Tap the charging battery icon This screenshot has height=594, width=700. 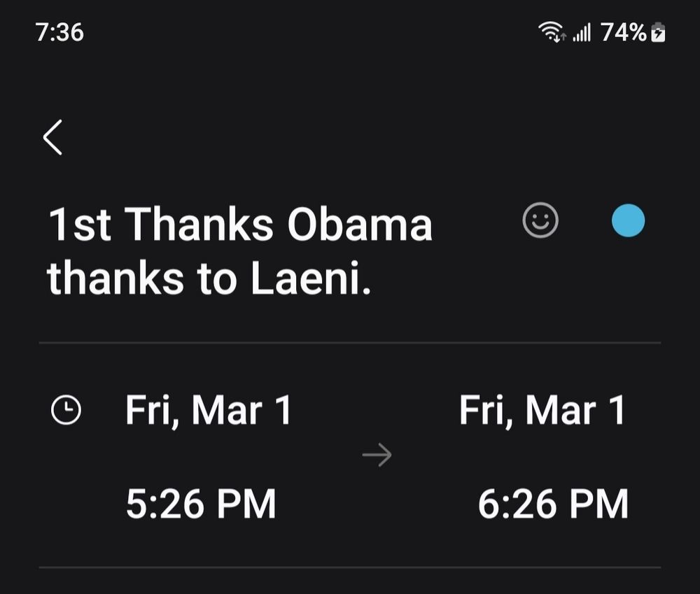(658, 32)
